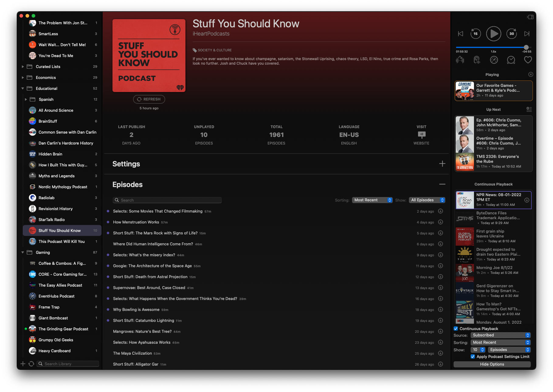This screenshot has height=392, width=553.
Task: Select Ep. #606: Chris Cuomo episode
Action: (x=493, y=125)
